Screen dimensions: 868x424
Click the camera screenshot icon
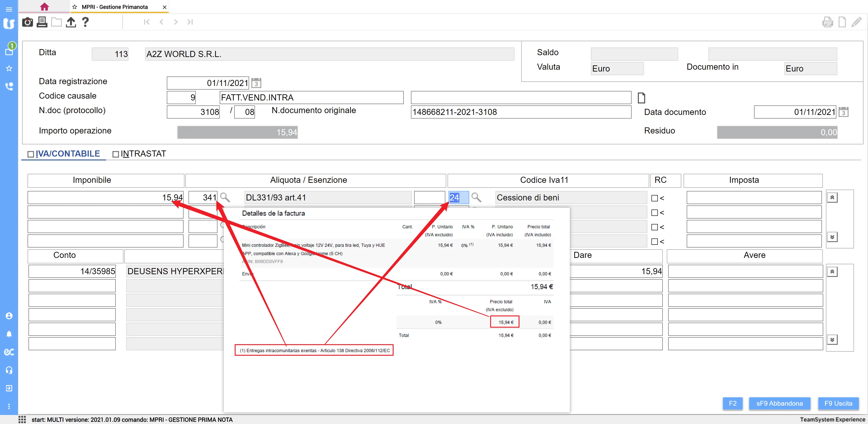coord(27,22)
